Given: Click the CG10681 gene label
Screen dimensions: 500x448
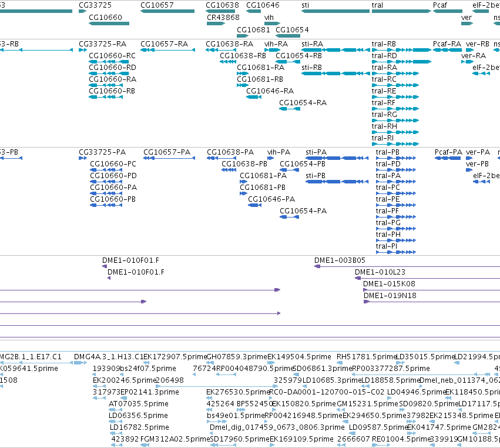Looking at the screenshot, I should pos(253,29).
